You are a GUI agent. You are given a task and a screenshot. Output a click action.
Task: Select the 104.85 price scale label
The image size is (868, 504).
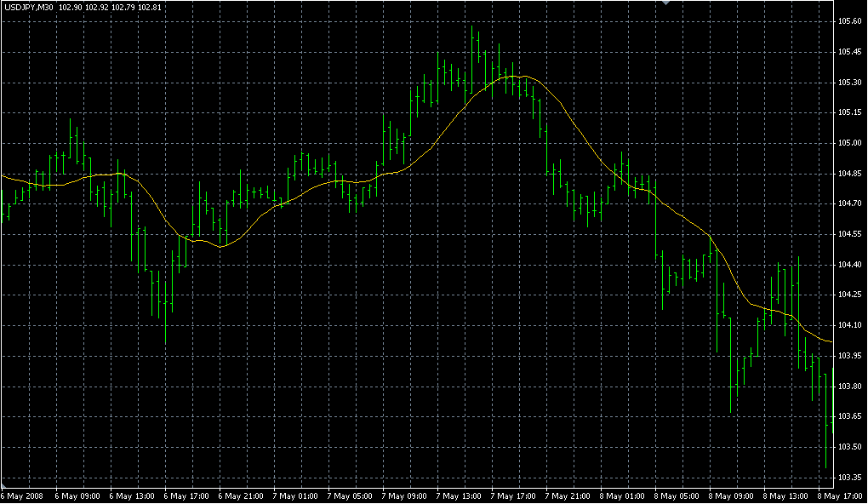pyautogui.click(x=849, y=174)
